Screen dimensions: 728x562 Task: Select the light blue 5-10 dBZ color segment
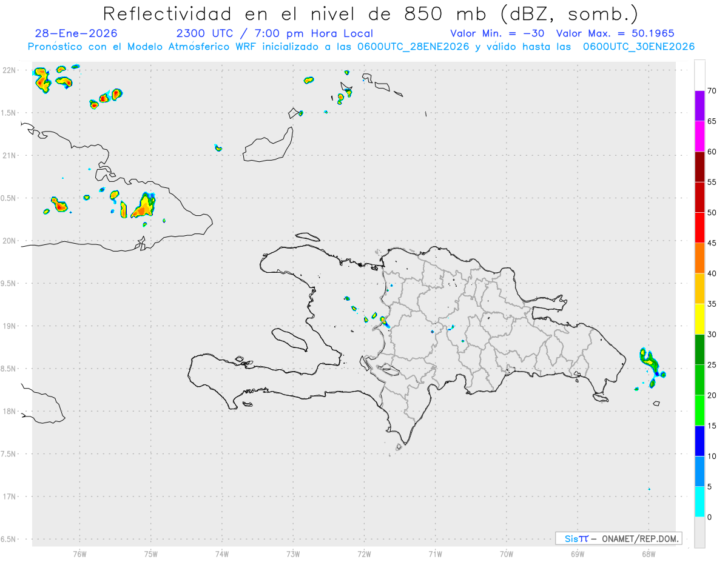[x=699, y=471]
